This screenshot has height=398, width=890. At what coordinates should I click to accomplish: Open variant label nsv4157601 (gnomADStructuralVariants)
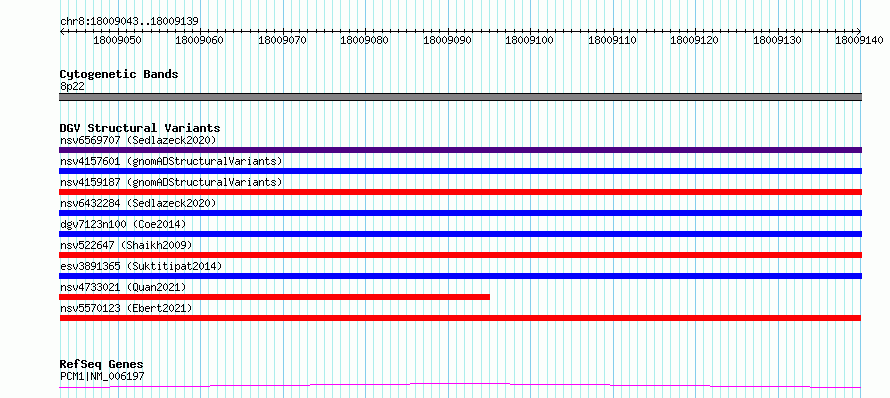[x=171, y=161]
